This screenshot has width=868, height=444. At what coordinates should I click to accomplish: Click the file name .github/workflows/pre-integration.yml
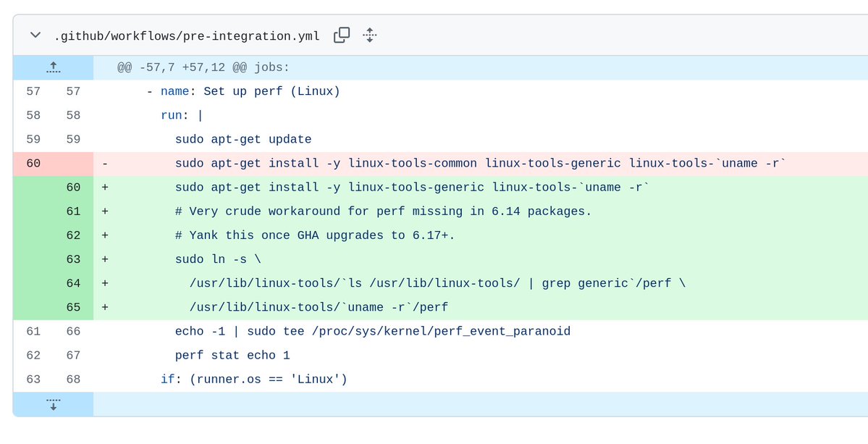(187, 36)
